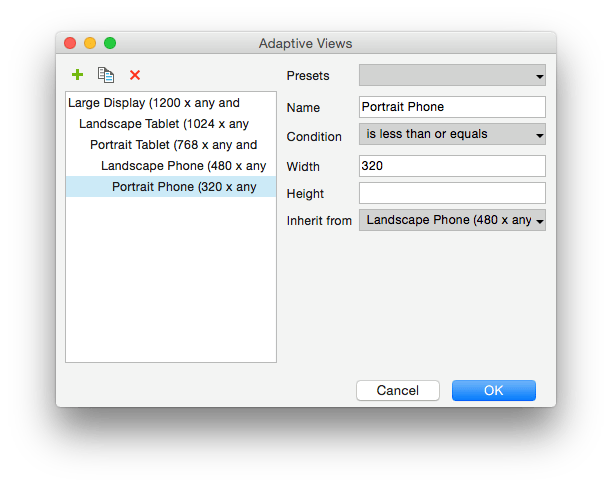Select Portrait Phone view in list
This screenshot has height=487, width=612.
click(171, 187)
